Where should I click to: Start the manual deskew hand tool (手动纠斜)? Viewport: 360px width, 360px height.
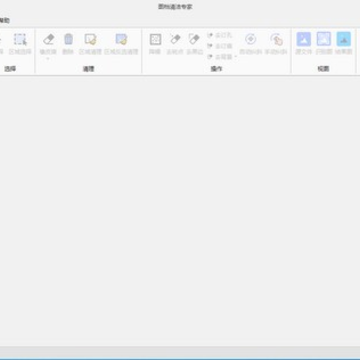tap(276, 44)
